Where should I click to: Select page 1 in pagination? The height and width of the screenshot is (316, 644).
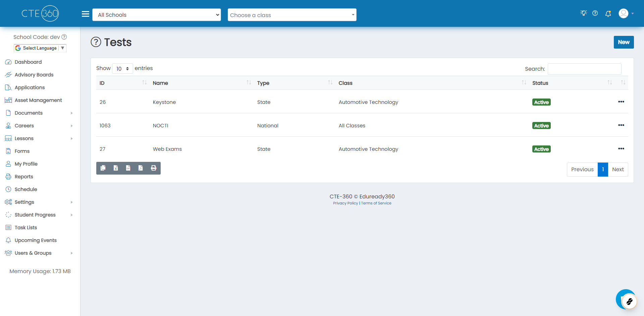tap(603, 170)
